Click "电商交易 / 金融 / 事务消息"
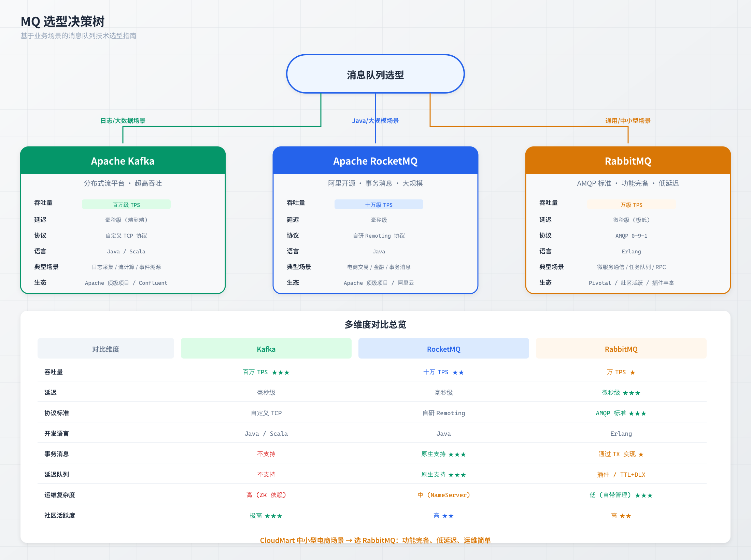The width and height of the screenshot is (751, 560). 379,267
